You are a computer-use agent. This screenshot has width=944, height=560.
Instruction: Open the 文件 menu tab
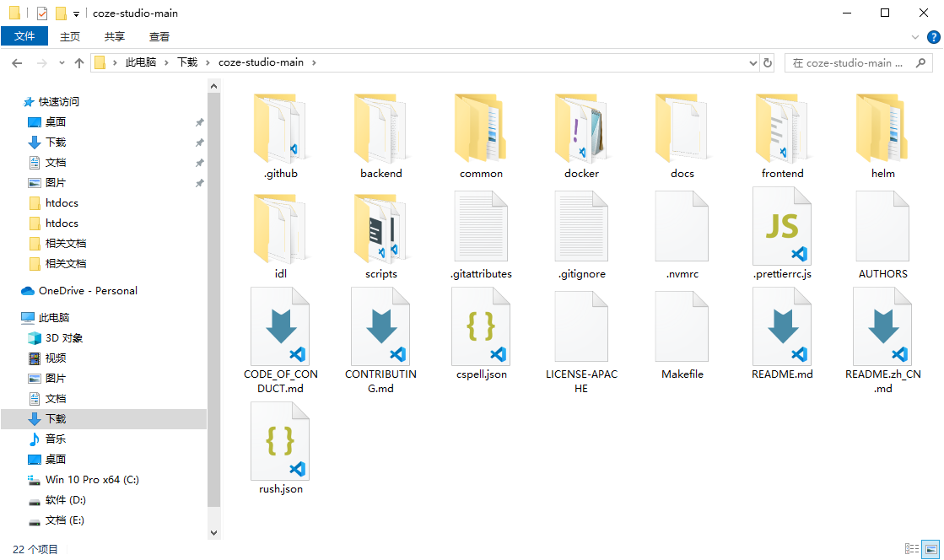(x=24, y=36)
